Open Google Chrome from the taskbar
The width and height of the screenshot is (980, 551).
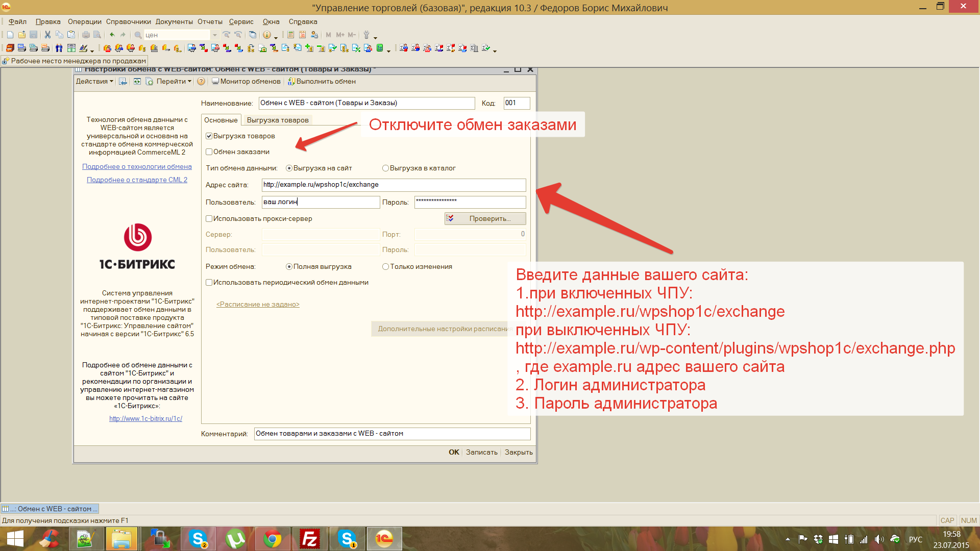pos(273,539)
